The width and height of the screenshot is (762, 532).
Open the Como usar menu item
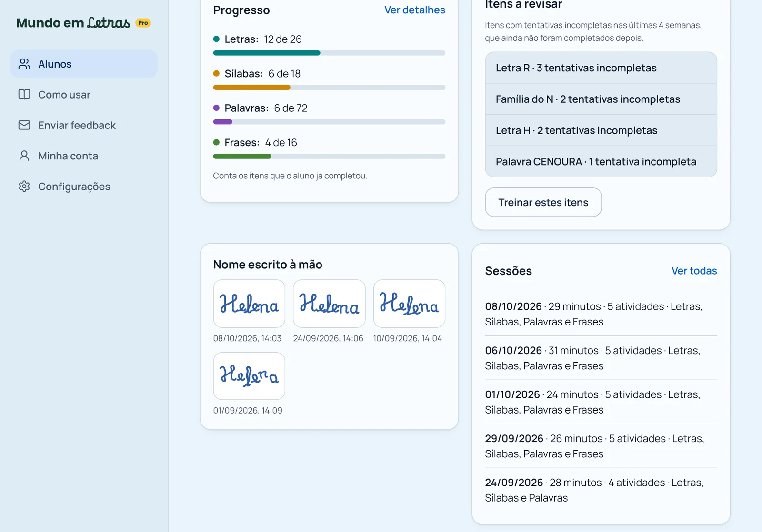pos(84,95)
